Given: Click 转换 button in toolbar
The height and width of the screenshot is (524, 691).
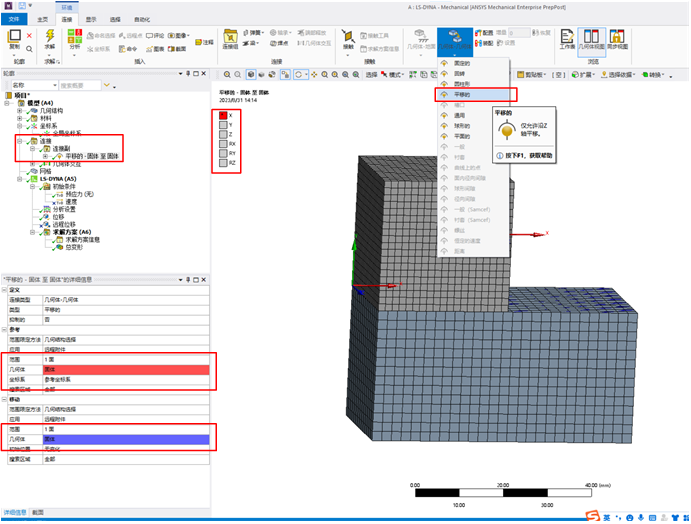Looking at the screenshot, I should pyautogui.click(x=653, y=74).
